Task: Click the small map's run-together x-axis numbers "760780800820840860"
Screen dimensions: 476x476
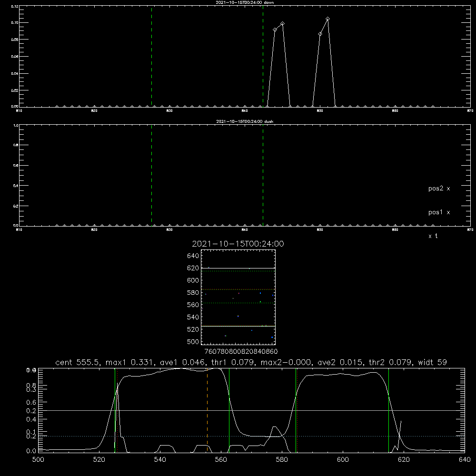Action: pyautogui.click(x=241, y=352)
